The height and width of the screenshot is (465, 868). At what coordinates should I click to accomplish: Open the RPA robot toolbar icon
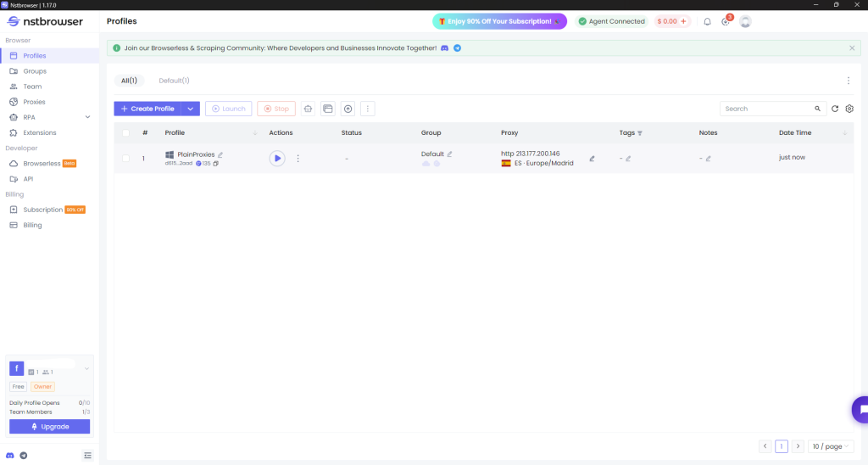pos(308,109)
